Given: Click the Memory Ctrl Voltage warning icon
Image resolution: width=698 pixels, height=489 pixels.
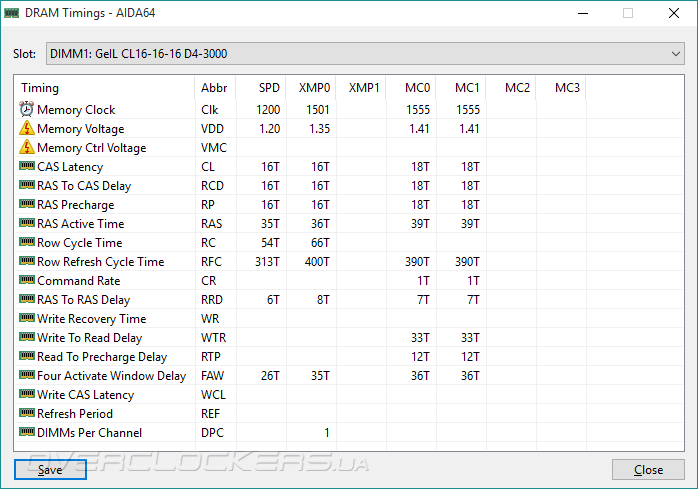Looking at the screenshot, I should (27, 147).
